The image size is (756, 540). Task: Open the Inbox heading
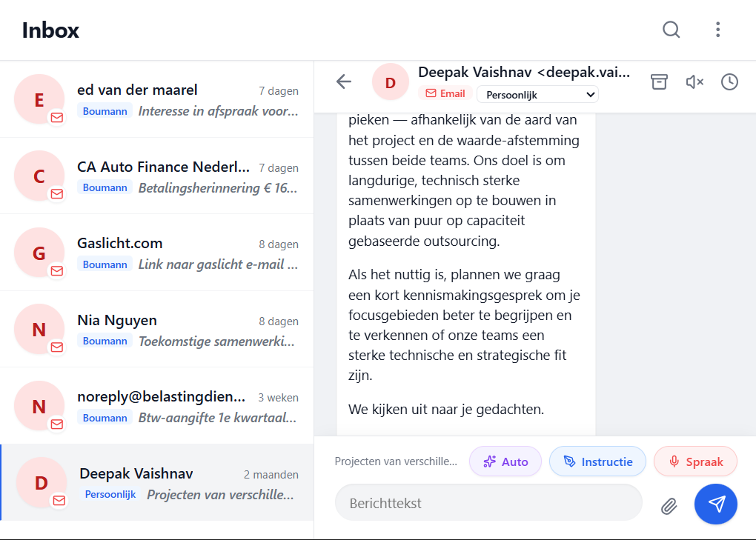coord(50,30)
